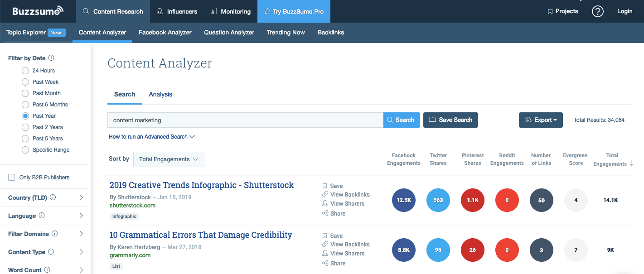Image resolution: width=644 pixels, height=274 pixels.
Task: Click the Filter by Date info icon
Action: 51,58
